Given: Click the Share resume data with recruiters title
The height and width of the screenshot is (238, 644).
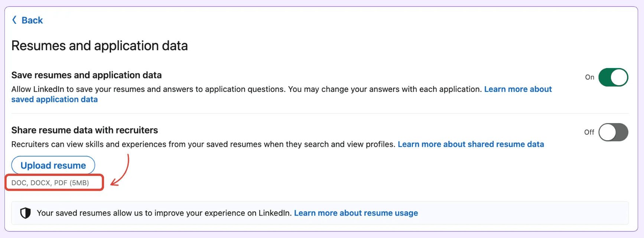Looking at the screenshot, I should click(x=85, y=130).
